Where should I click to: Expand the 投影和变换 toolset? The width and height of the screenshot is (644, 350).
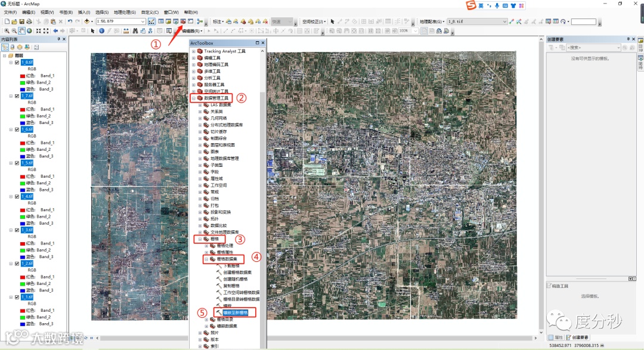point(200,212)
